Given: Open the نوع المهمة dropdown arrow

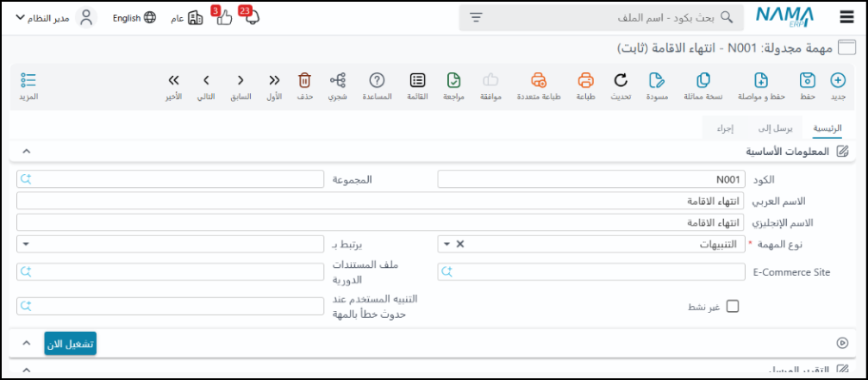Looking at the screenshot, I should tap(446, 244).
